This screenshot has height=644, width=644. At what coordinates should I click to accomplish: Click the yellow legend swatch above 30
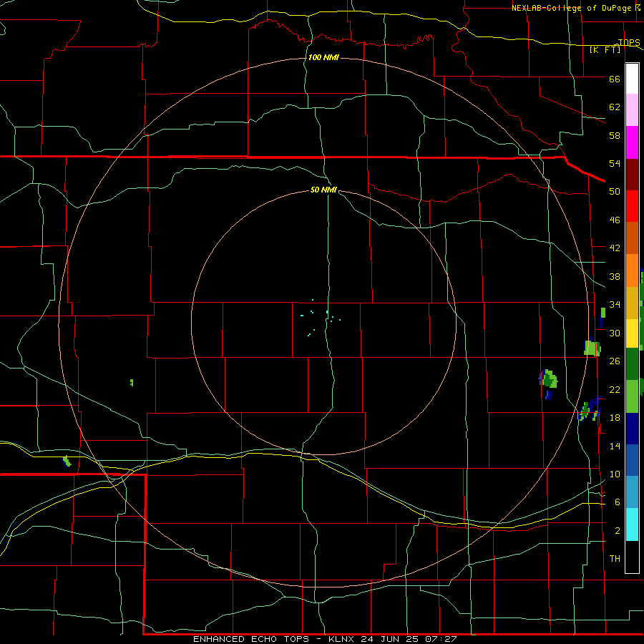tap(632, 333)
